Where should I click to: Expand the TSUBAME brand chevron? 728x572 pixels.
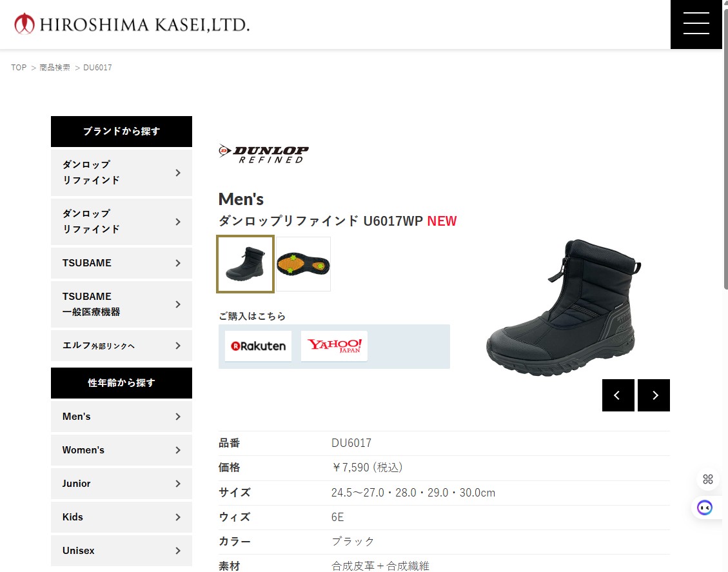click(178, 263)
